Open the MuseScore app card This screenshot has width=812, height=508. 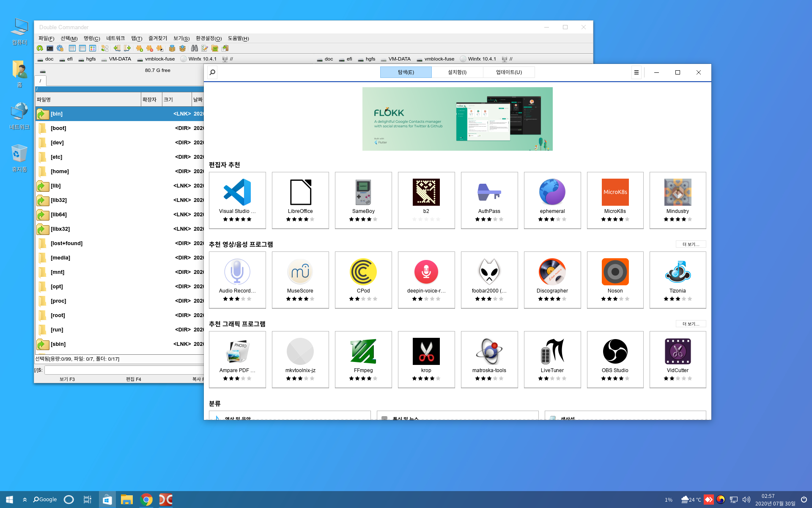click(x=300, y=280)
